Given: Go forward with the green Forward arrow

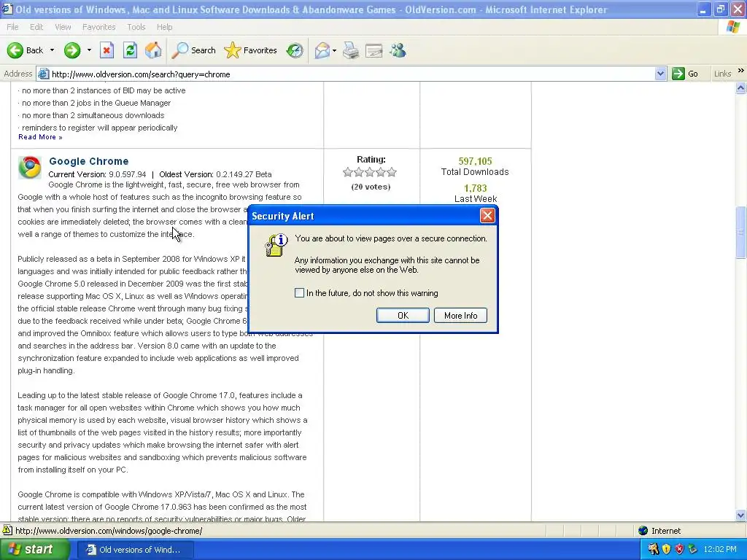Looking at the screenshot, I should (x=72, y=50).
